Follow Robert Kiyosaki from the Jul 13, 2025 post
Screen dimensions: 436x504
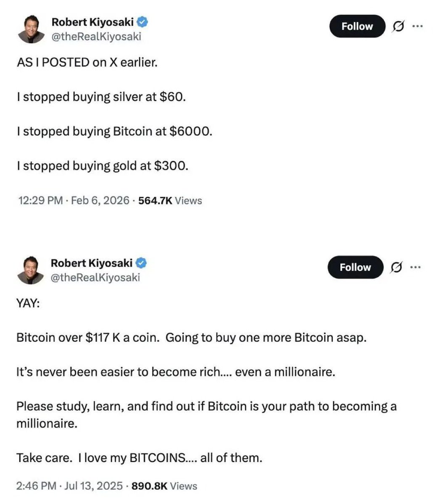point(355,267)
